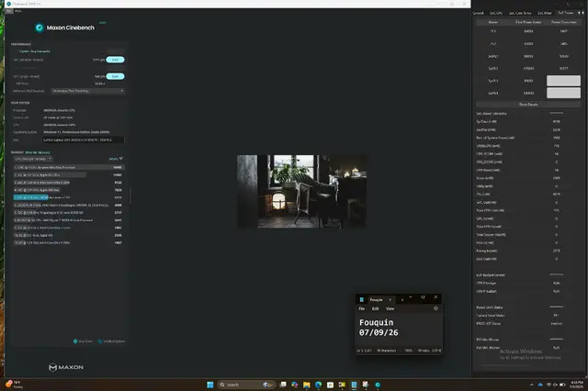Switch to the SoC CPU tab
The height and width of the screenshot is (391, 588).
496,13
